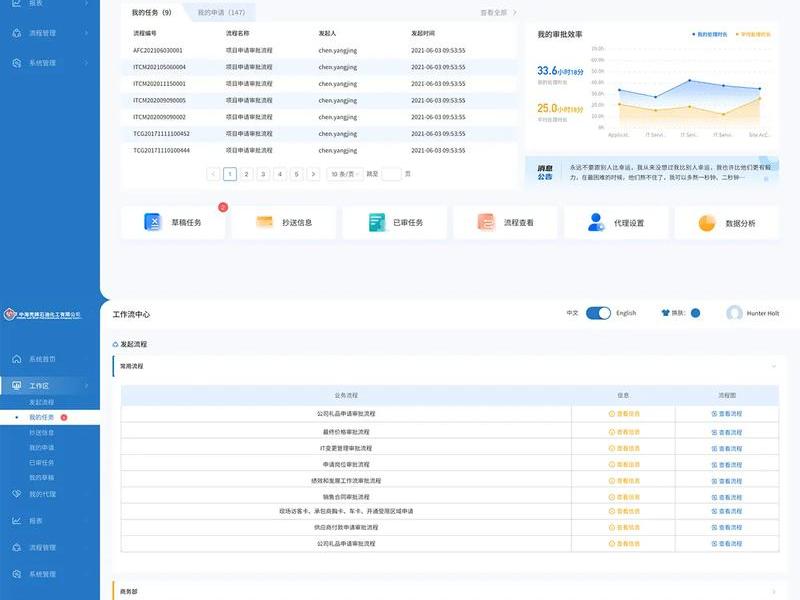800x600 pixels.
Task: Click 报表 chart icon in 工作流中心 sidebar
Action: point(16,520)
